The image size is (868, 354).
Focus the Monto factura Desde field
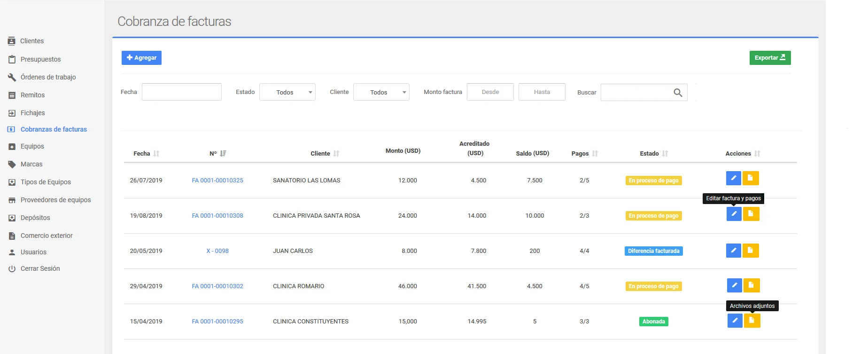pos(490,92)
